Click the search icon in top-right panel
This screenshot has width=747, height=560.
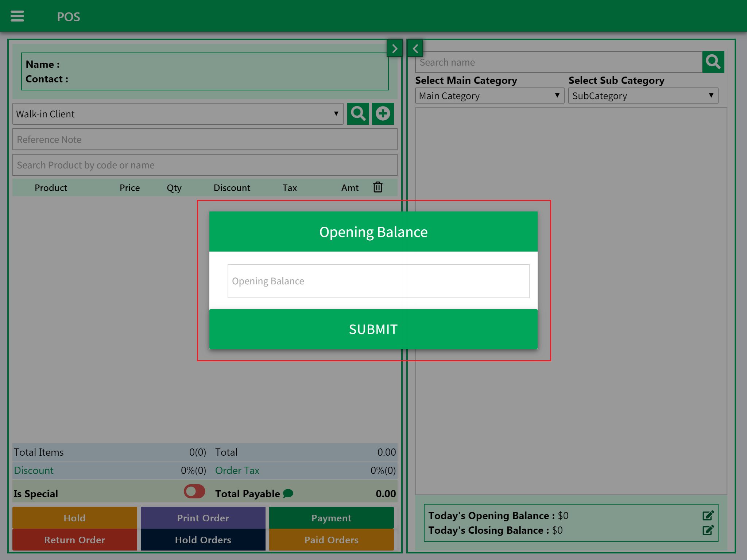click(713, 62)
